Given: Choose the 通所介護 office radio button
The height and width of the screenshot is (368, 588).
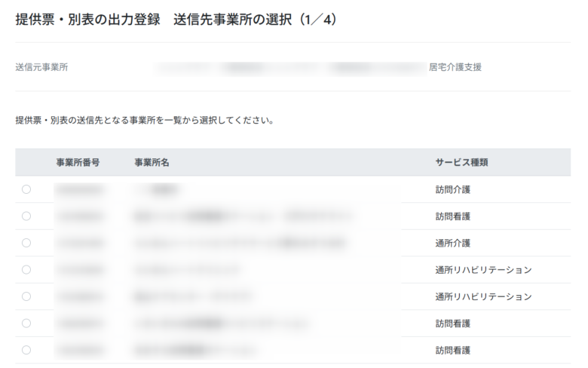Looking at the screenshot, I should (26, 243).
